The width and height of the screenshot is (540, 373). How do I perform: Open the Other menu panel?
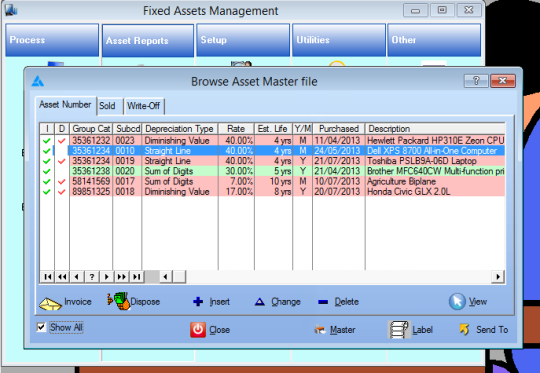pos(434,40)
